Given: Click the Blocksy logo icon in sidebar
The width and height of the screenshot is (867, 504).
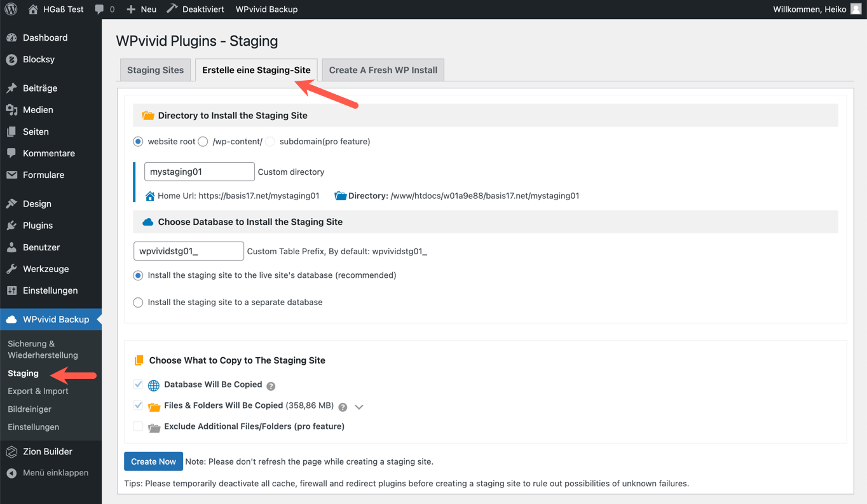Looking at the screenshot, I should click(x=11, y=59).
